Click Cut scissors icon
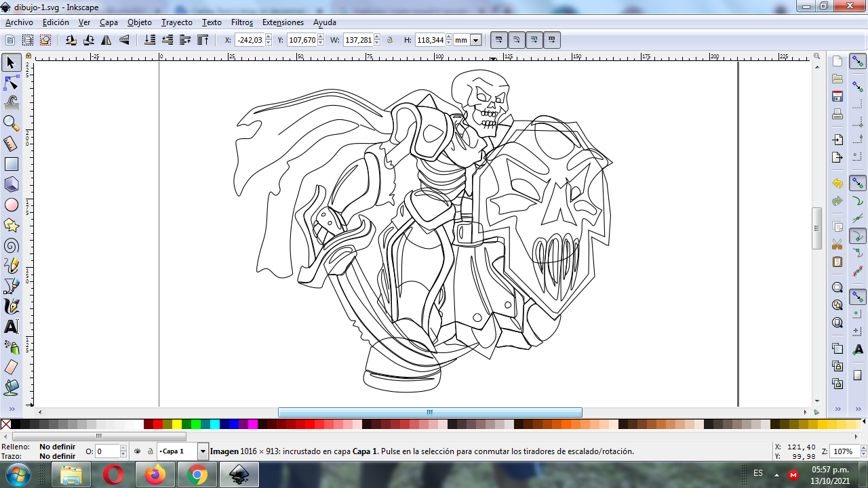Viewport: 868px width, 488px height. click(x=837, y=244)
